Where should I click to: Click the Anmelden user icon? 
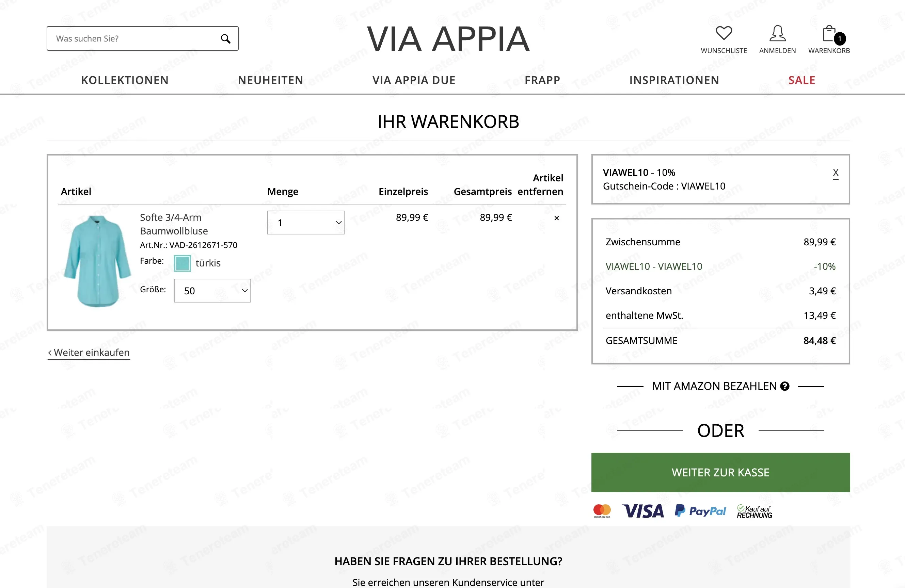click(x=777, y=33)
